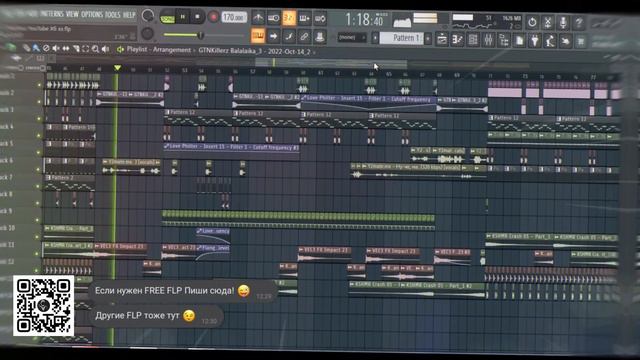This screenshot has height=360, width=640.
Task: Click the main pitch knob below volume
Action: point(147,33)
